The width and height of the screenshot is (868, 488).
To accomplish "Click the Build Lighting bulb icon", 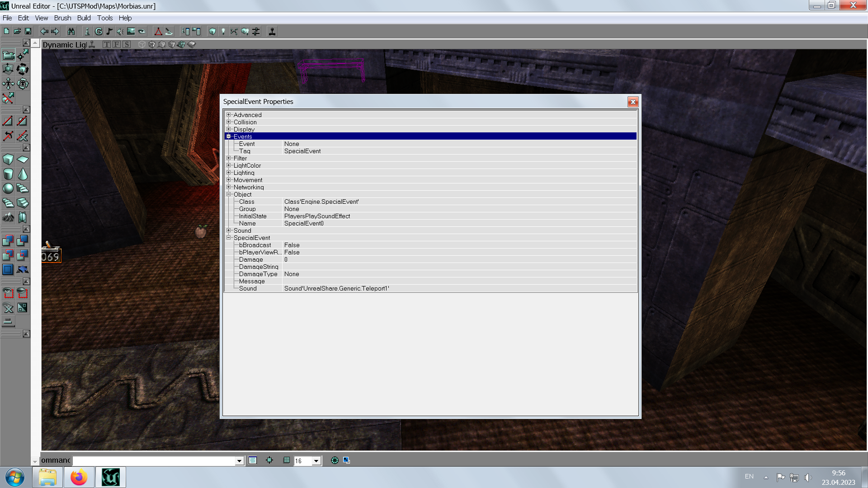I will point(223,32).
